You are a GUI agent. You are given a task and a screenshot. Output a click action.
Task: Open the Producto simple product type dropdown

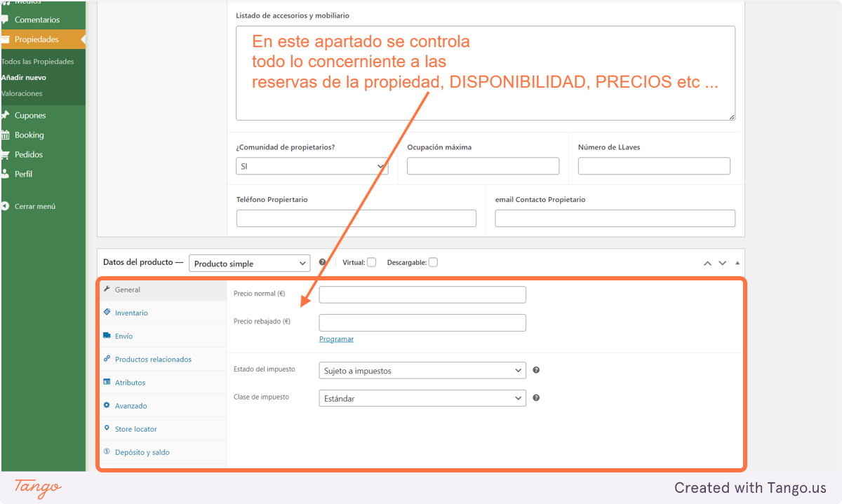click(249, 263)
